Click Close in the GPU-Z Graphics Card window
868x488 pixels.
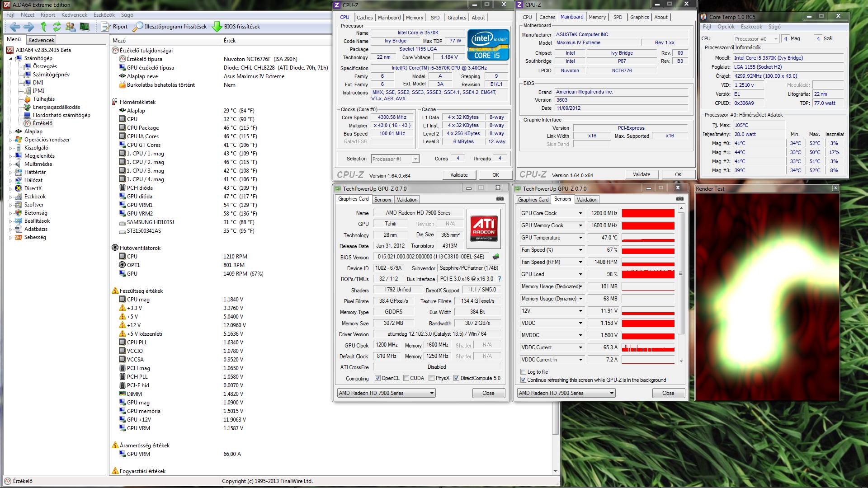click(x=488, y=393)
